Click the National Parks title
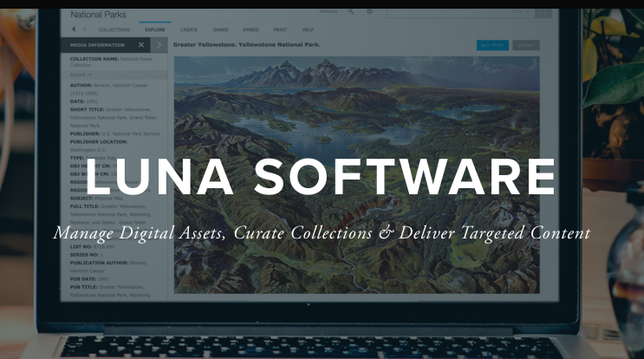The height and width of the screenshot is (359, 644). (x=98, y=15)
